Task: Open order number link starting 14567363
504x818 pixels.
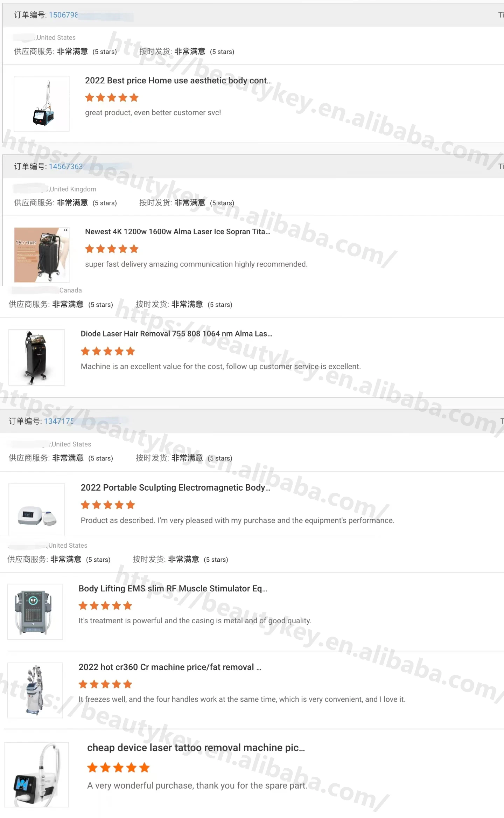Action: pos(65,166)
